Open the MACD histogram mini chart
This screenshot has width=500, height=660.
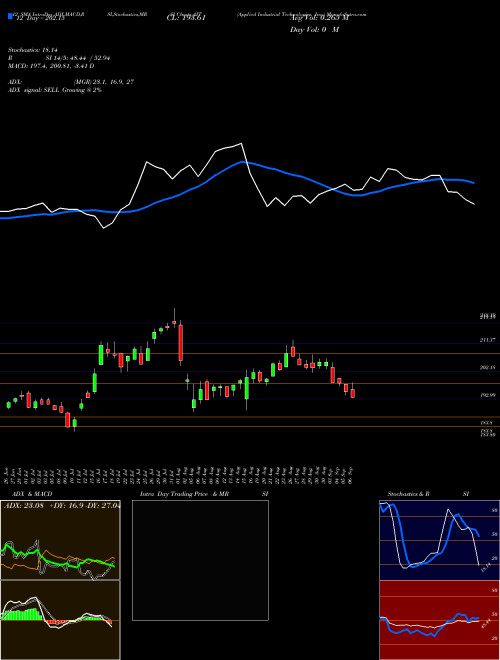click(x=60, y=620)
